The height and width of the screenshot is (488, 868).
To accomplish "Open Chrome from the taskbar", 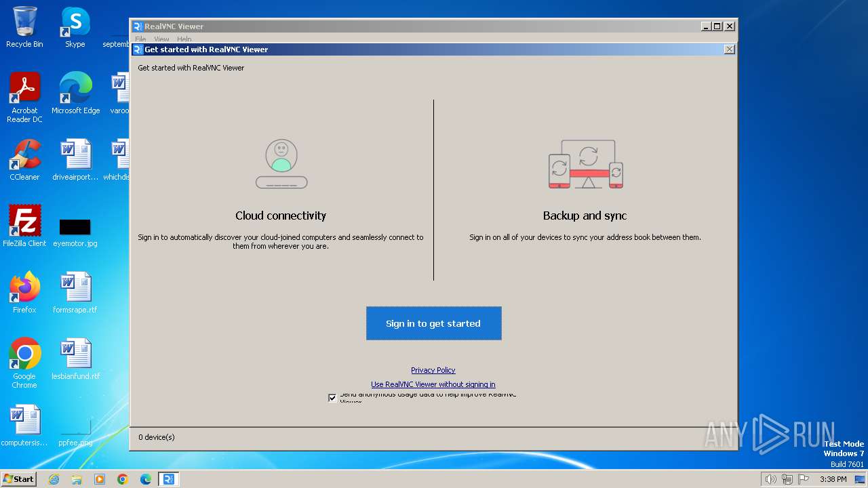I will click(x=123, y=479).
